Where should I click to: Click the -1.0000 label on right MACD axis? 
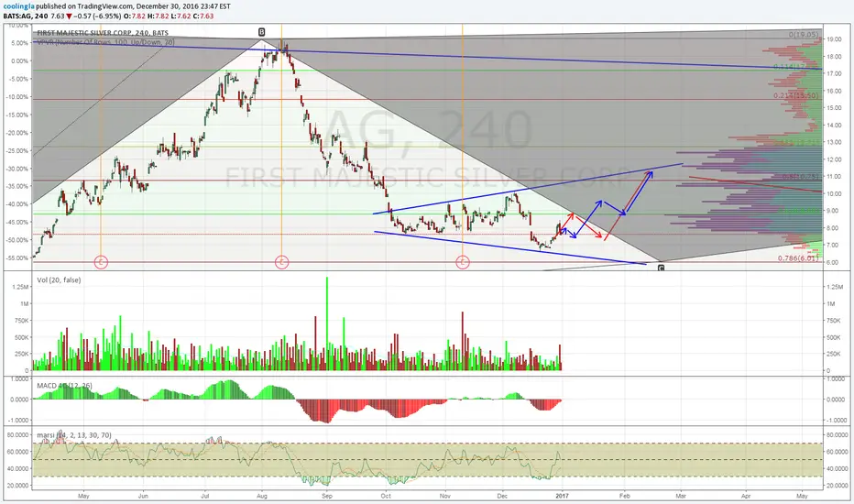click(x=837, y=420)
